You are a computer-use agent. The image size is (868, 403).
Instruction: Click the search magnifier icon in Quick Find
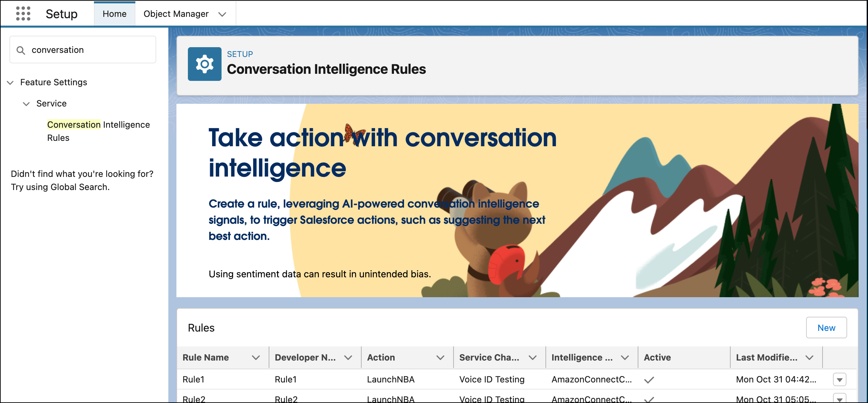[21, 50]
